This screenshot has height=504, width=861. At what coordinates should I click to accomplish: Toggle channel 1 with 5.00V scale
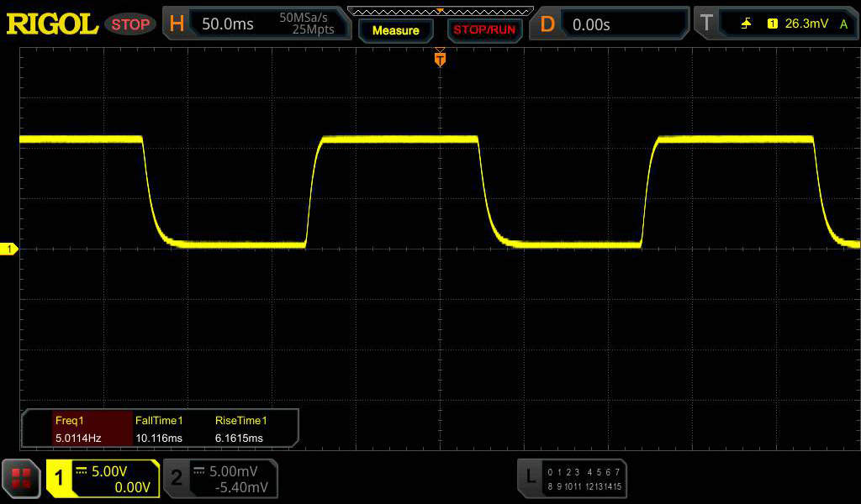coord(103,479)
